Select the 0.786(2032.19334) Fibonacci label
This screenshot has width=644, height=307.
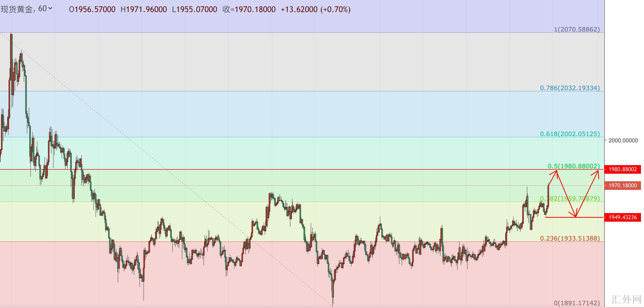click(x=569, y=88)
